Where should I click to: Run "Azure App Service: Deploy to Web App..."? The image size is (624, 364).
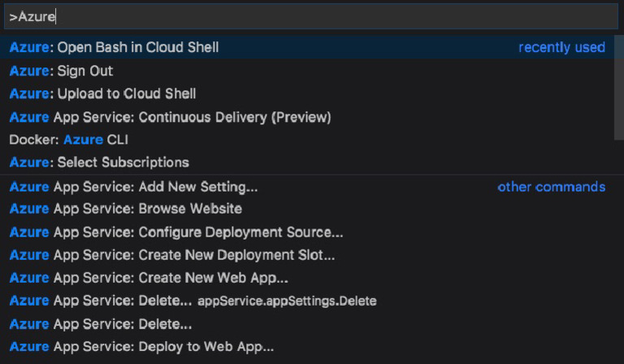[x=307, y=347]
